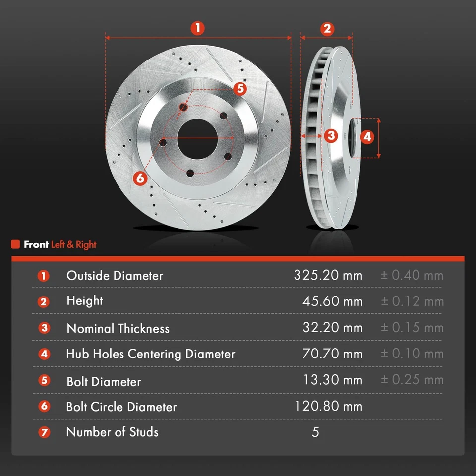Click the side-view rotor image

coord(331,137)
